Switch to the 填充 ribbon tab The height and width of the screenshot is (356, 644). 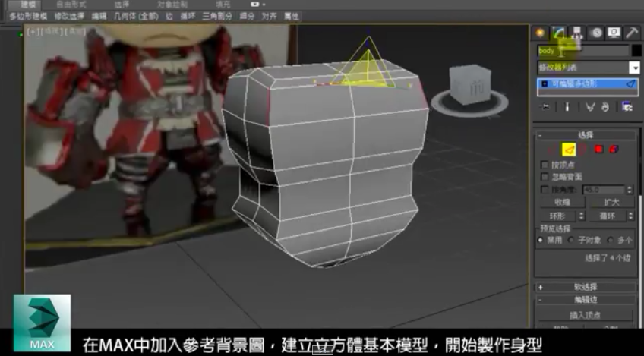[223, 5]
